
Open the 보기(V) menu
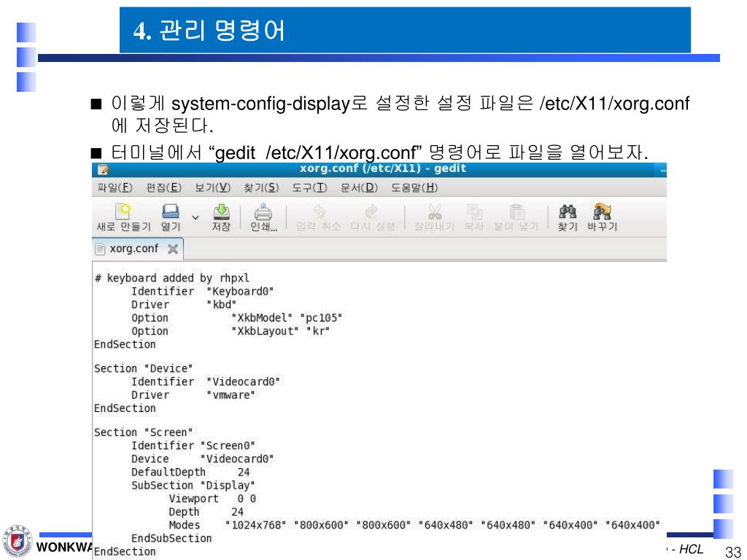(x=212, y=187)
